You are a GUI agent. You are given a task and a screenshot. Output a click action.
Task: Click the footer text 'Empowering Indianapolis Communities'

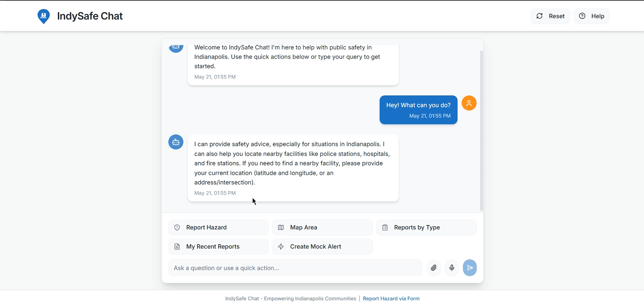[310, 299]
